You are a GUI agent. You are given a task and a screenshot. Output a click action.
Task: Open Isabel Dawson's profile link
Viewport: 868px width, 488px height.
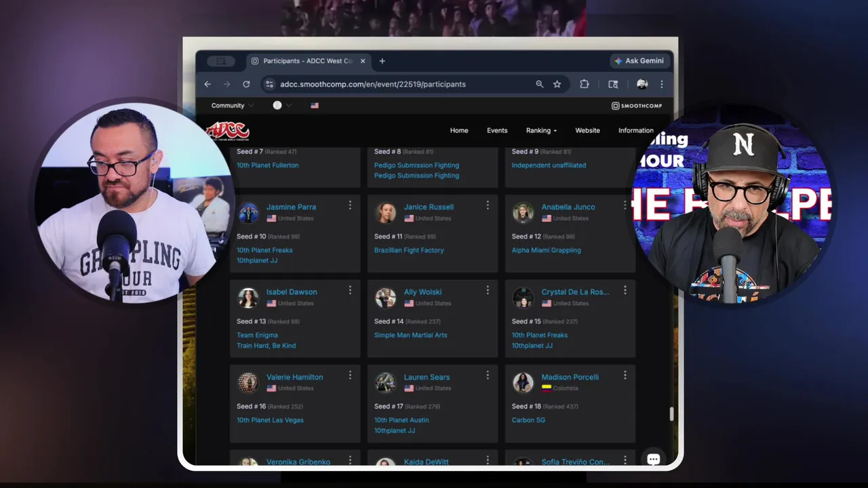[292, 292]
